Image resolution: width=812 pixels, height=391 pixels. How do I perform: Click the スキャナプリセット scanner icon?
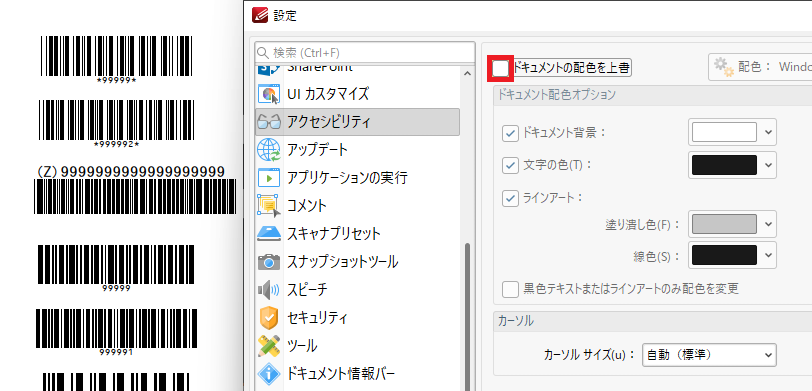pos(268,233)
